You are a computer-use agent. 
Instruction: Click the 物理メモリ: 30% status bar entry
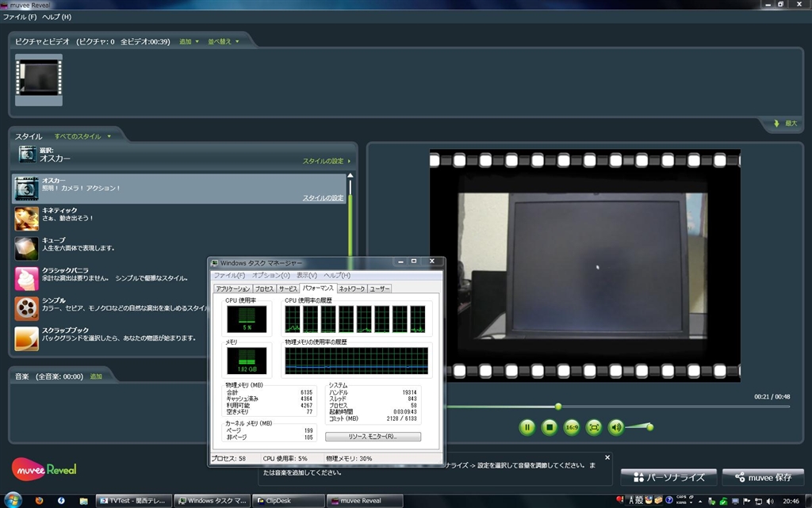349,458
